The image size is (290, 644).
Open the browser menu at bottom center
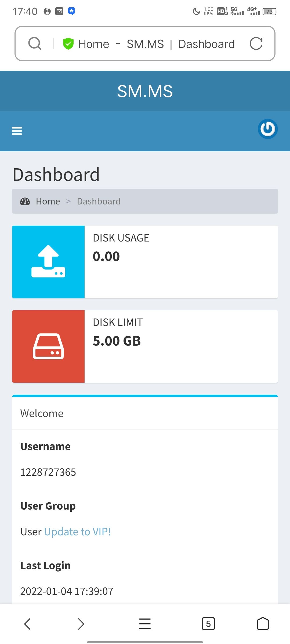(145, 624)
